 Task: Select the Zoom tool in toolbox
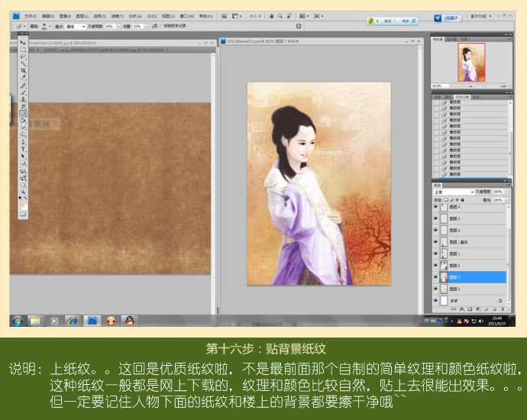click(23, 191)
